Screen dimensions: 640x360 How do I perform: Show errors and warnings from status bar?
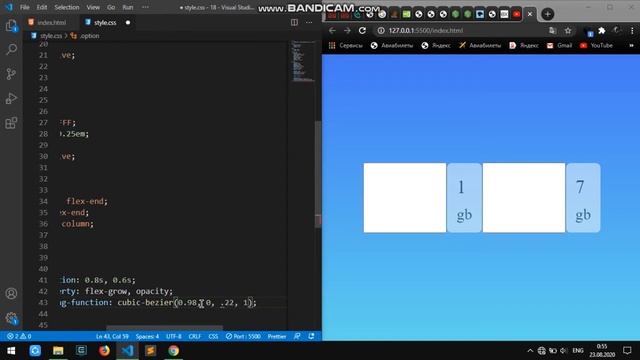(19, 336)
